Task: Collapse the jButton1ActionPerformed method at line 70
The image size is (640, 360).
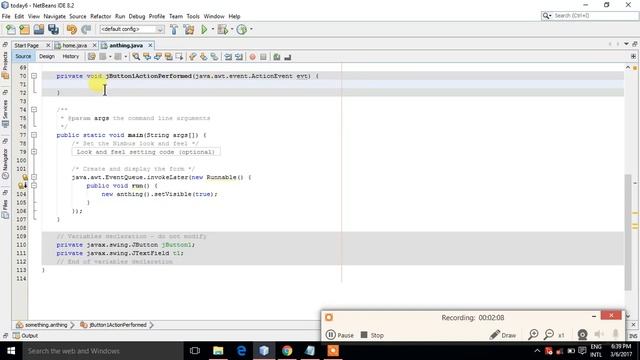Action: (34, 76)
